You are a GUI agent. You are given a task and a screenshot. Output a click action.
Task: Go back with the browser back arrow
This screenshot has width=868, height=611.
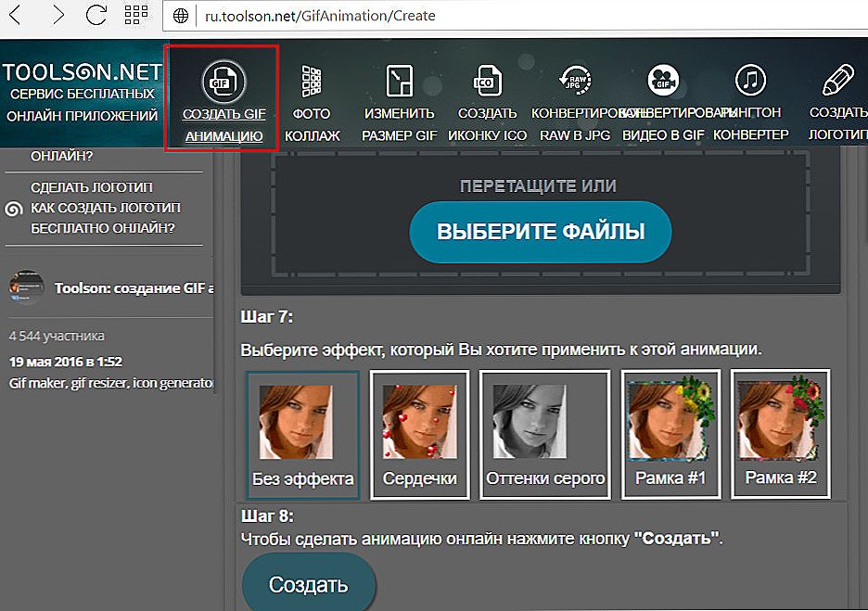pos(16,15)
